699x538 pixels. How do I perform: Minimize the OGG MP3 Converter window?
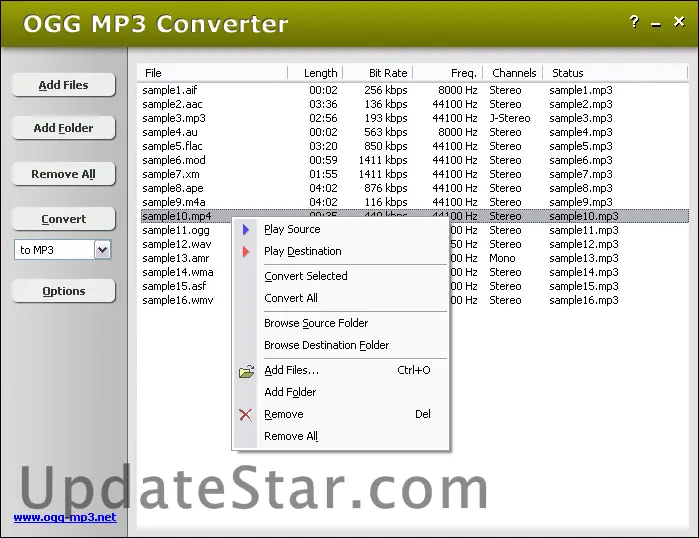656,25
